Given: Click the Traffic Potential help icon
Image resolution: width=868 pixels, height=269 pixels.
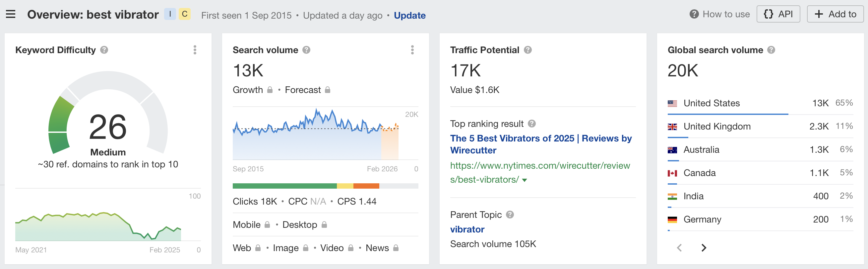Looking at the screenshot, I should coord(528,50).
